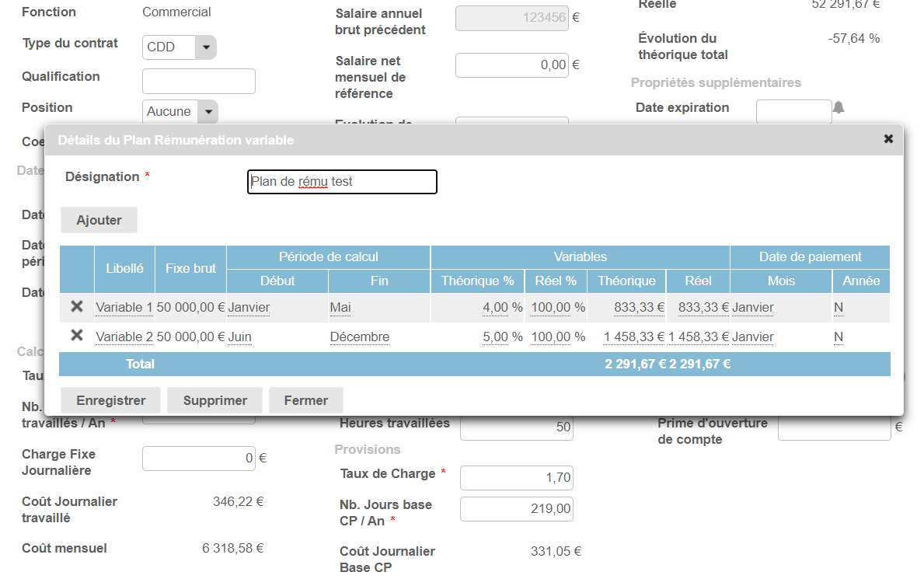Screen dimensions: 924x586
Task: Click the date expiration bell icon
Action: [x=839, y=108]
